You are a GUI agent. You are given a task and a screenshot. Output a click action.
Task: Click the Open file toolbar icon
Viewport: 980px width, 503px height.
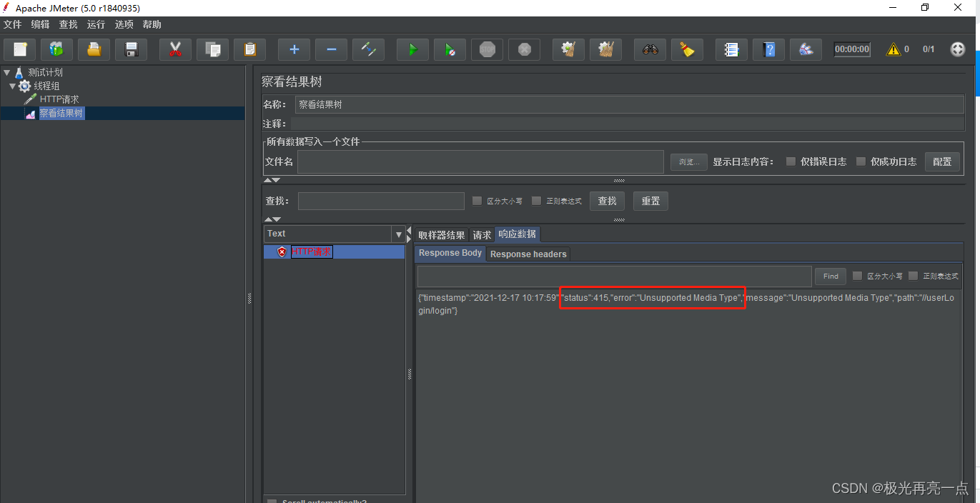(94, 49)
